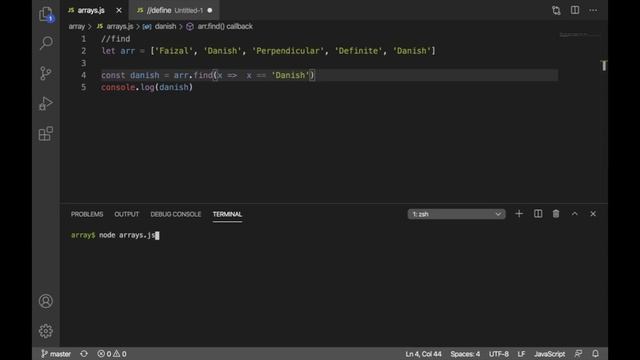This screenshot has height=360, width=640.
Task: Open the Accounts menu icon
Action: (46, 301)
